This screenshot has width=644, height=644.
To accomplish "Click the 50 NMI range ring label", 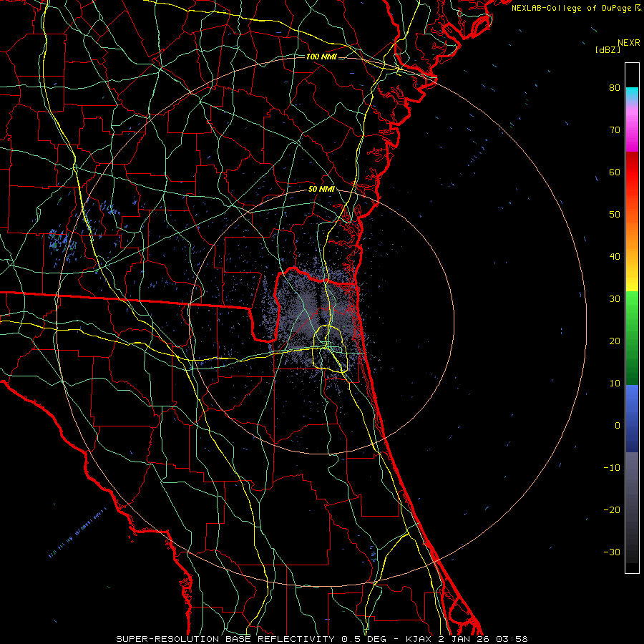I will [321, 190].
